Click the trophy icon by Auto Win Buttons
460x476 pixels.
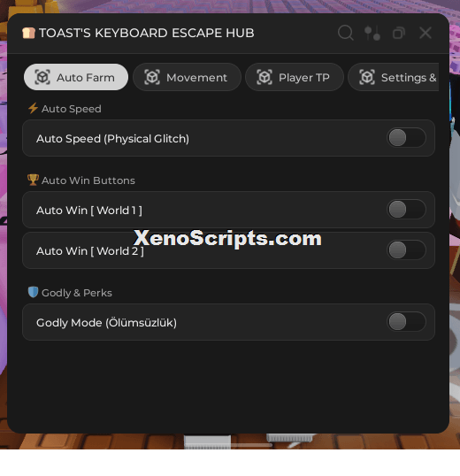coord(33,180)
